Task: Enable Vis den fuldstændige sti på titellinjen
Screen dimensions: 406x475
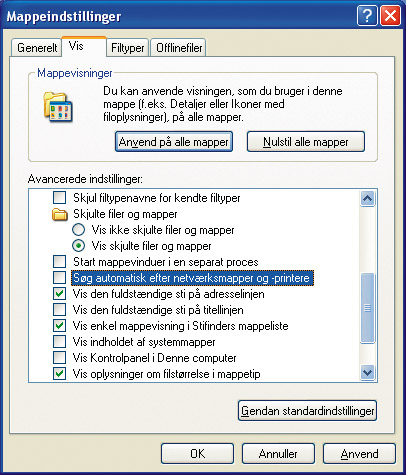Action: click(x=60, y=310)
